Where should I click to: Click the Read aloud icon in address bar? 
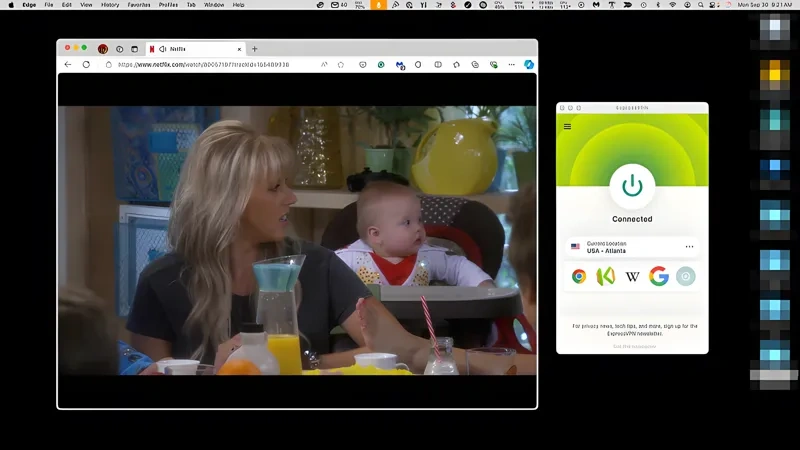pos(324,65)
